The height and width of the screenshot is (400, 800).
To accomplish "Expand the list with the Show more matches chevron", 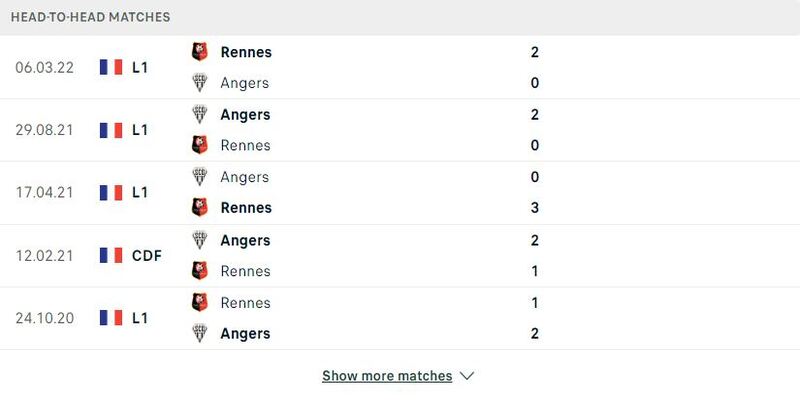I will point(466,377).
